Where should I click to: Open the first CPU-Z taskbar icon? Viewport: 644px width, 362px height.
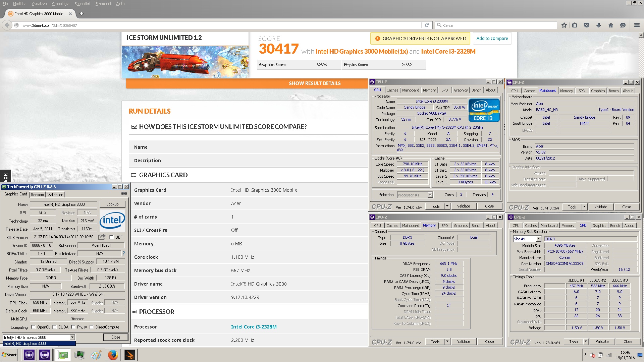click(x=29, y=355)
